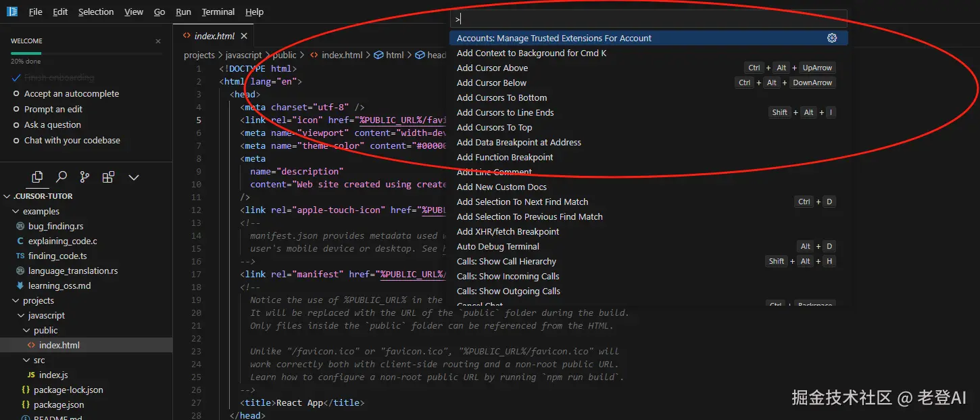Switch to the index.html tab

(x=214, y=36)
